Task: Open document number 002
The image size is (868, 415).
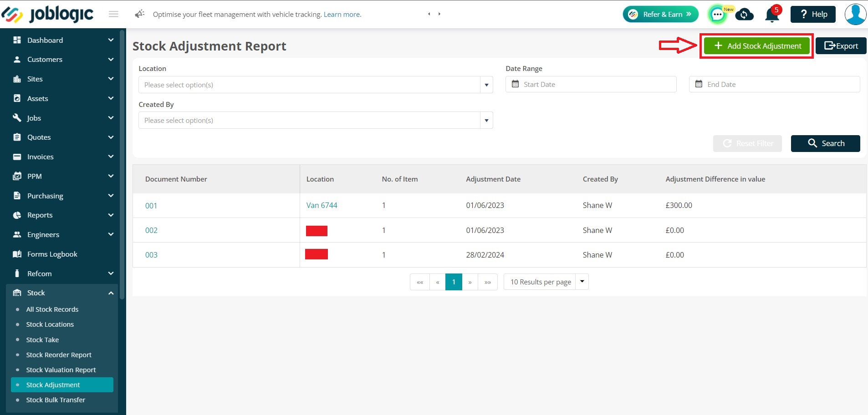Action: (x=151, y=230)
